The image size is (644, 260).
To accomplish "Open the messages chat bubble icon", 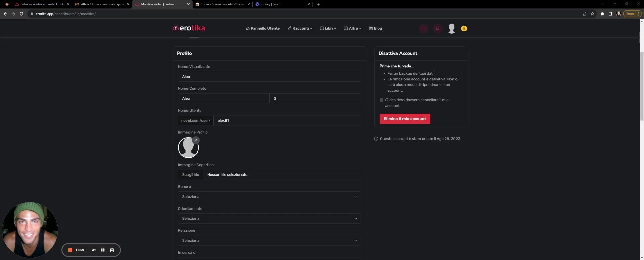I will [423, 29].
